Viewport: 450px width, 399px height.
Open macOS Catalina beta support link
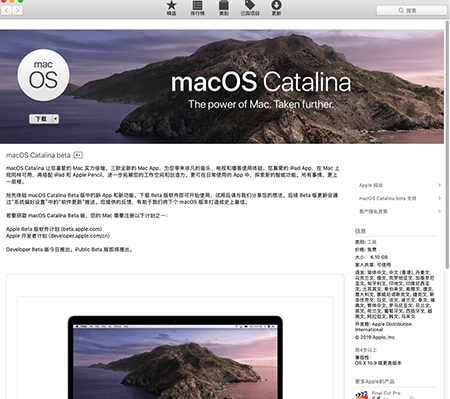pos(400,198)
